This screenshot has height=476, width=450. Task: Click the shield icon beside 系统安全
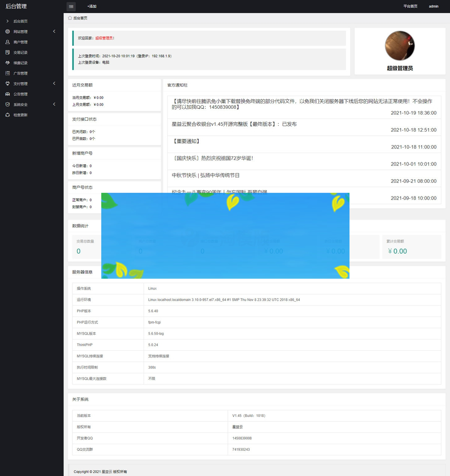(x=7, y=104)
